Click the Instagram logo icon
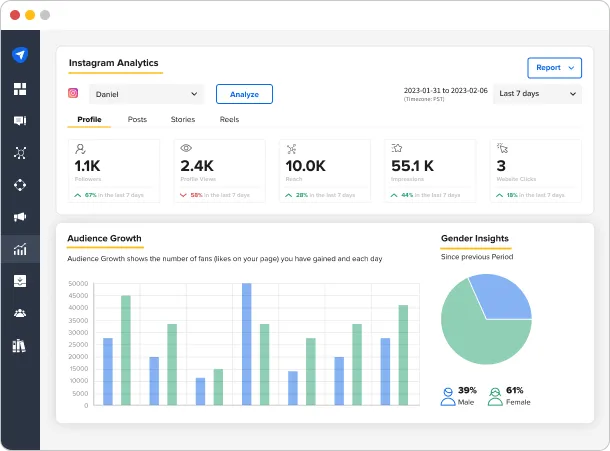 (73, 93)
